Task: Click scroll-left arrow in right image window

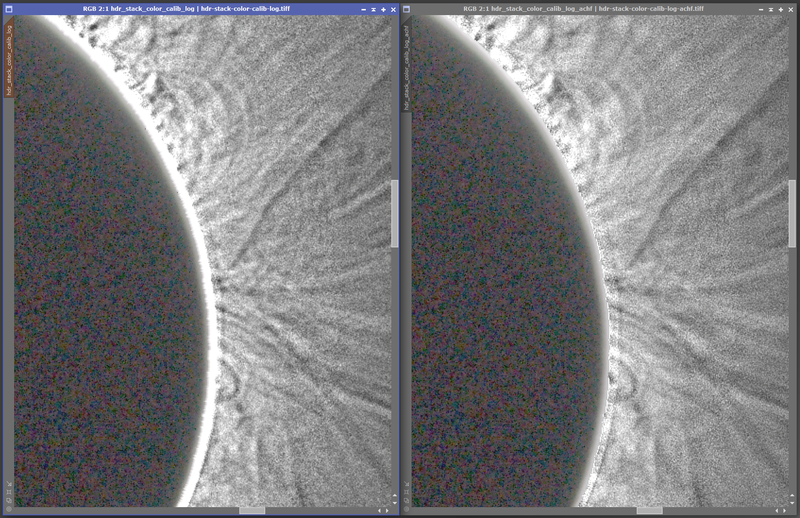Action: coord(777,510)
